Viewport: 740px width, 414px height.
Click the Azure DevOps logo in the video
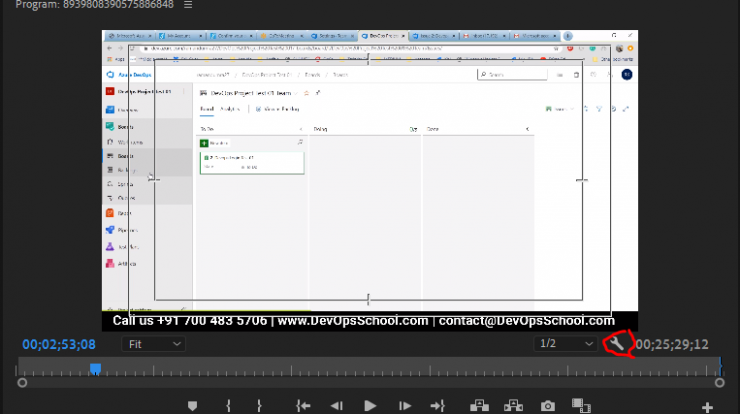coord(110,75)
